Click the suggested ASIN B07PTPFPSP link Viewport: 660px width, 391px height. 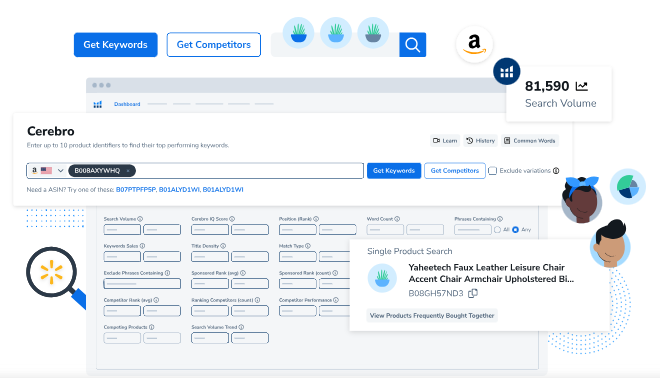point(136,189)
